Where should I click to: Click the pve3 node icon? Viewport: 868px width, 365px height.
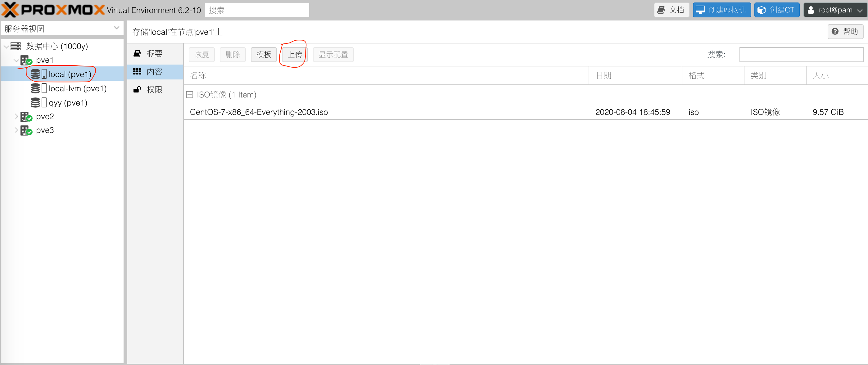point(26,130)
